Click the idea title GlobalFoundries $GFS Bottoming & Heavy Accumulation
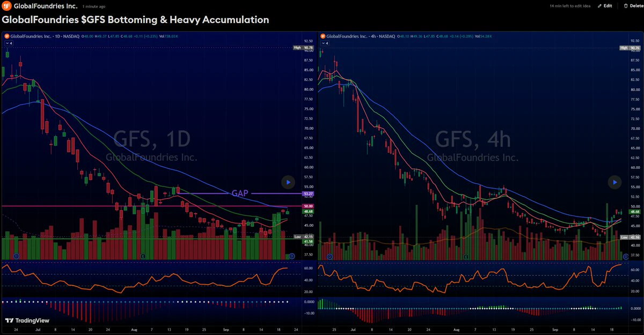The width and height of the screenshot is (644, 335). (136, 20)
